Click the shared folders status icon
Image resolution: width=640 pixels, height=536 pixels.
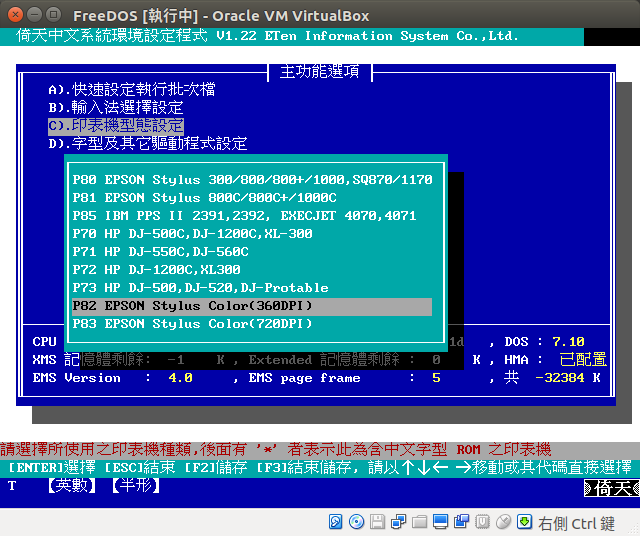(419, 522)
